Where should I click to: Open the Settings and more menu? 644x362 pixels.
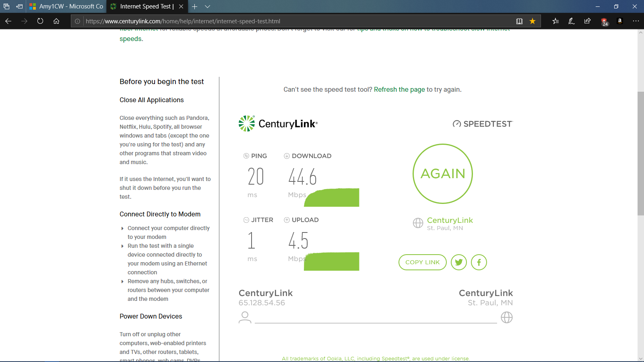[636, 21]
